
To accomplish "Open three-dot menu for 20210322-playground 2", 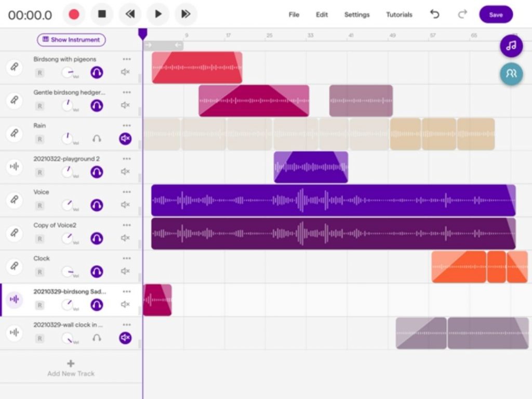I will [x=127, y=158].
